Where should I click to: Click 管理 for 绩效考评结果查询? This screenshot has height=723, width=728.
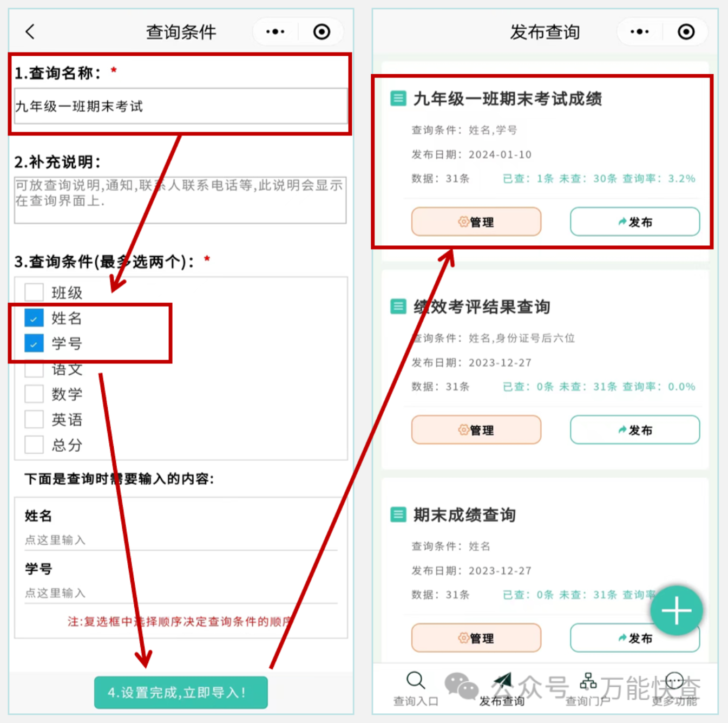[476, 429]
